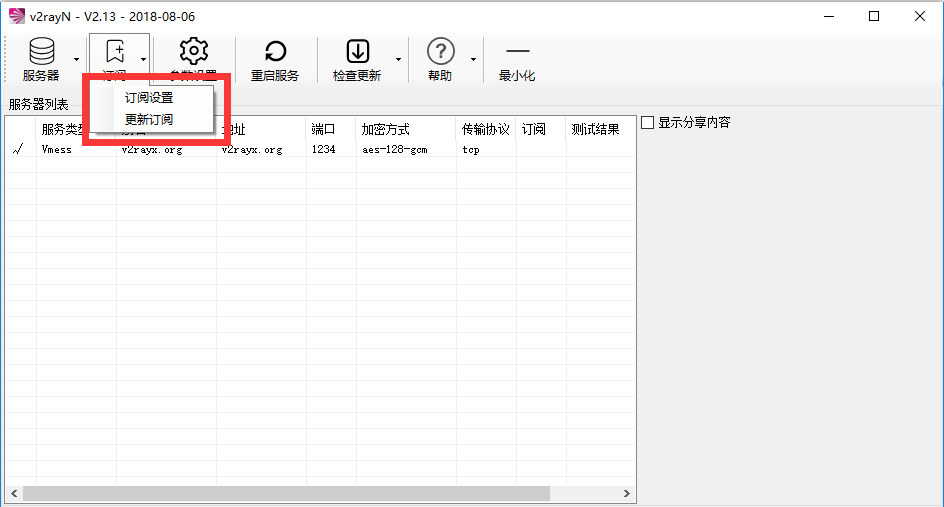The height and width of the screenshot is (507, 944).
Task: Open settings via the gear icon
Action: pyautogui.click(x=193, y=52)
